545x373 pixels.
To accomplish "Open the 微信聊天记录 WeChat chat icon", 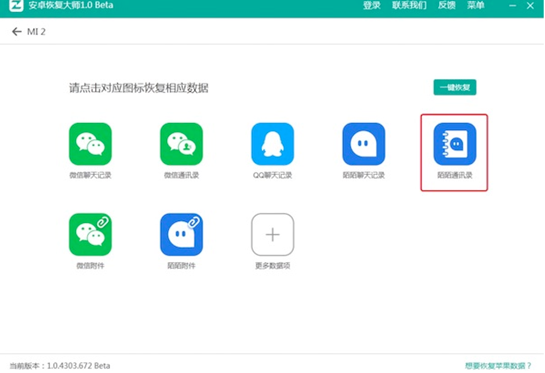I will click(x=90, y=144).
